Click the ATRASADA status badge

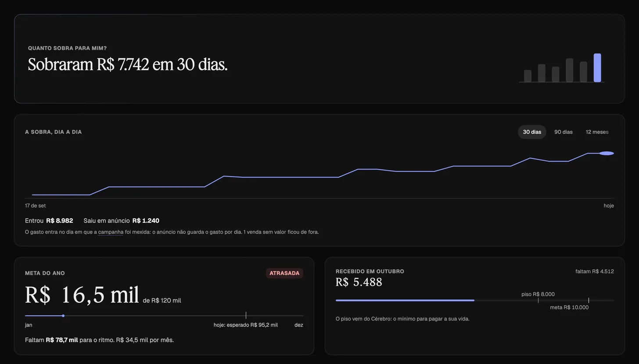point(284,273)
